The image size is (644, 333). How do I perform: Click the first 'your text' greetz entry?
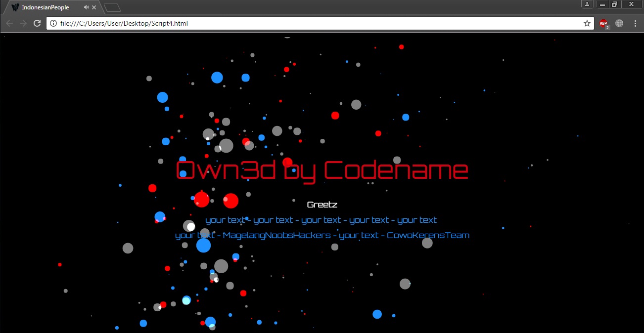coord(226,220)
